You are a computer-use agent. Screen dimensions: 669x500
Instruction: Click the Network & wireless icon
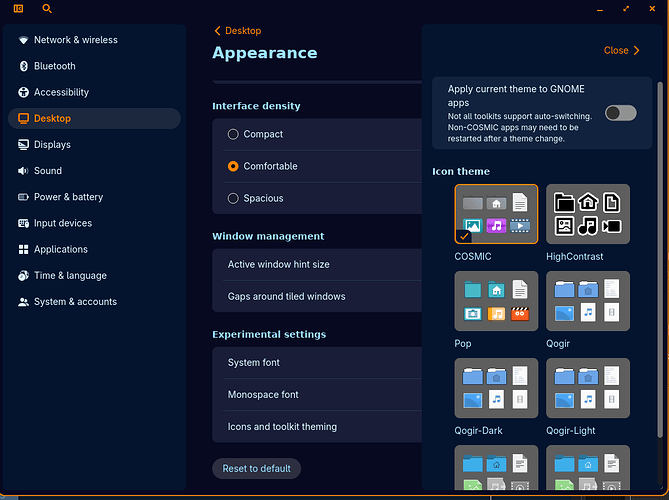(24, 40)
